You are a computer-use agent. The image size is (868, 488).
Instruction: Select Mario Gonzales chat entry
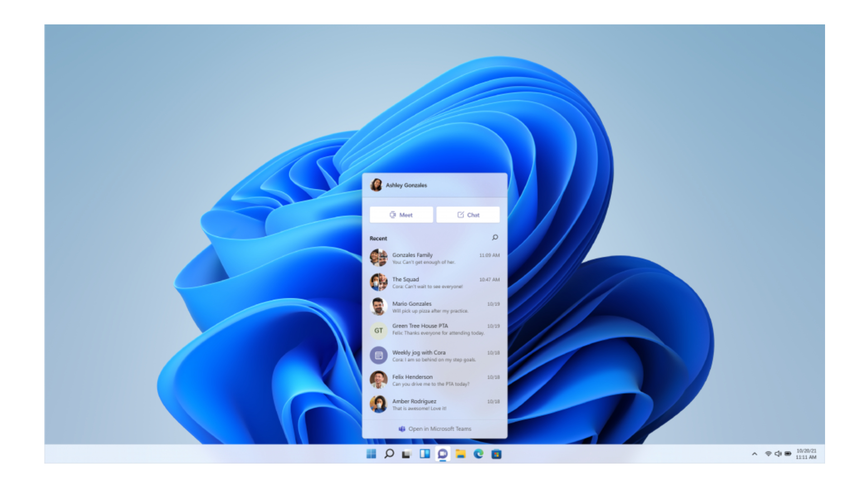434,307
